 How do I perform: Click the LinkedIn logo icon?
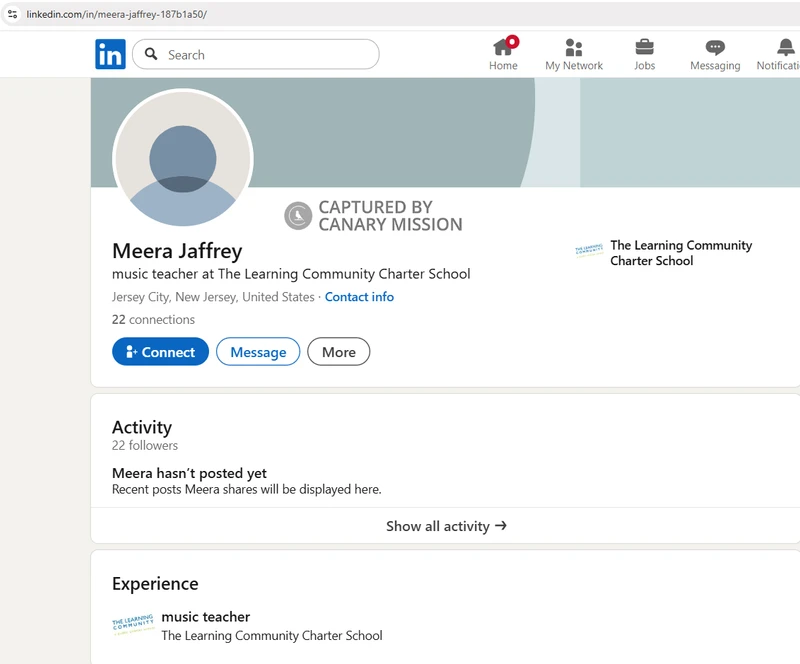[110, 54]
